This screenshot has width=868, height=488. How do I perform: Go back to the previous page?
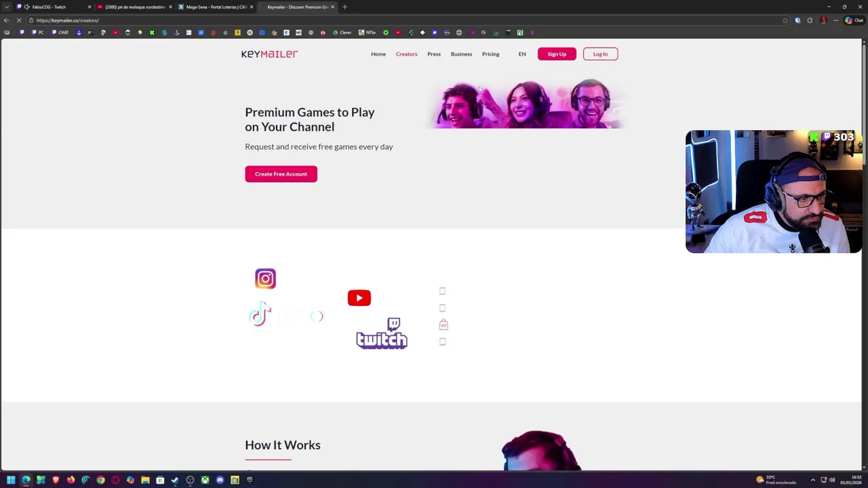7,20
